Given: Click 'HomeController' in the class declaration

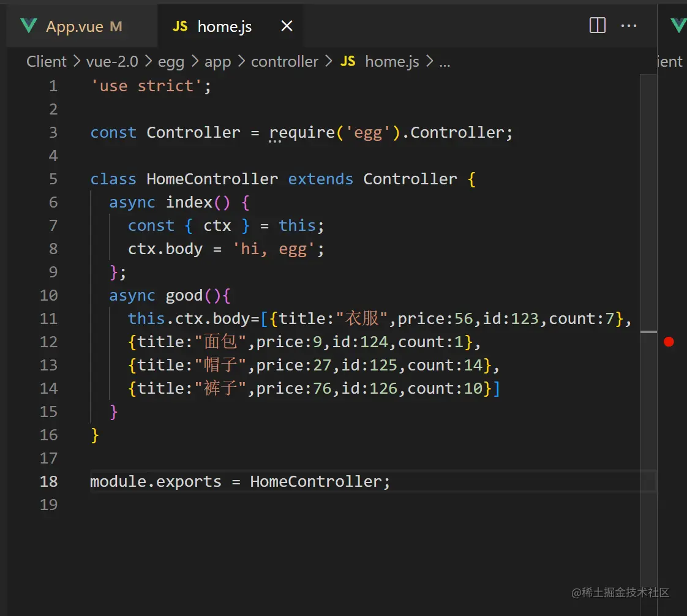Looking at the screenshot, I should pyautogui.click(x=212, y=179).
